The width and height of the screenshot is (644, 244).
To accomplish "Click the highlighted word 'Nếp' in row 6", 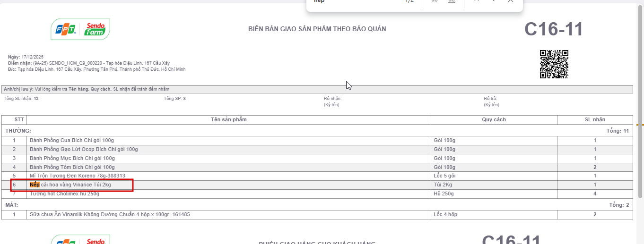I will [35, 185].
